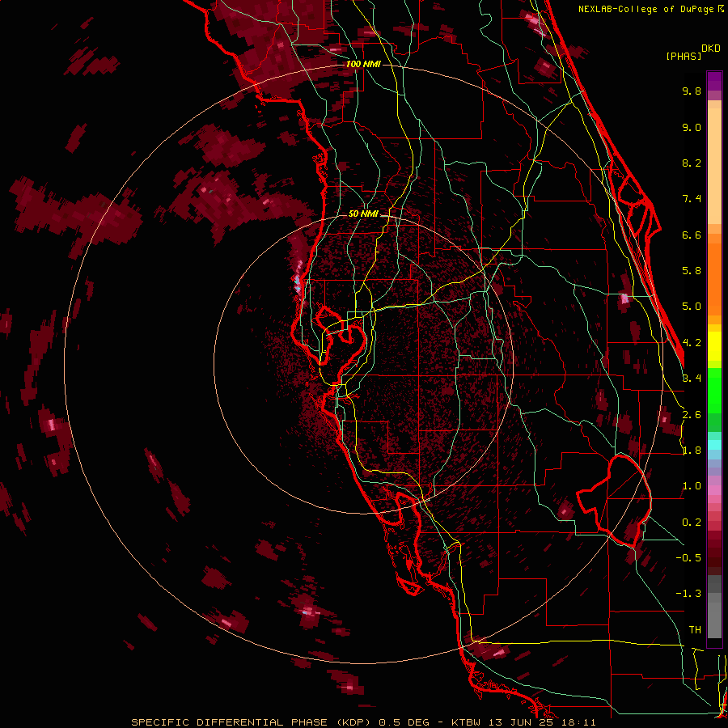Click the 9.8 legend value

(x=692, y=91)
